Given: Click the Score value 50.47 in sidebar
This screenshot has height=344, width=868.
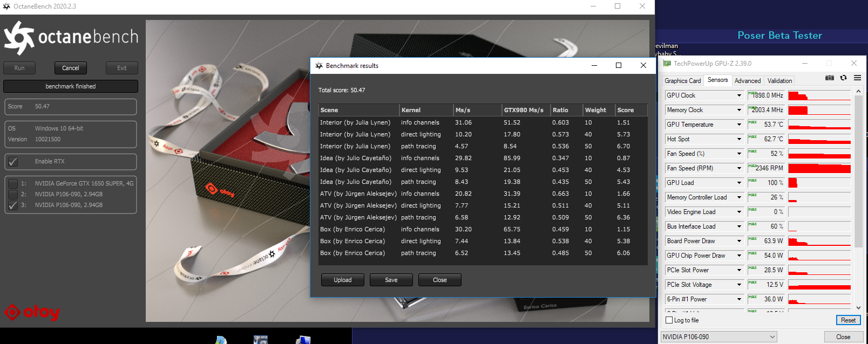Looking at the screenshot, I should (42, 107).
